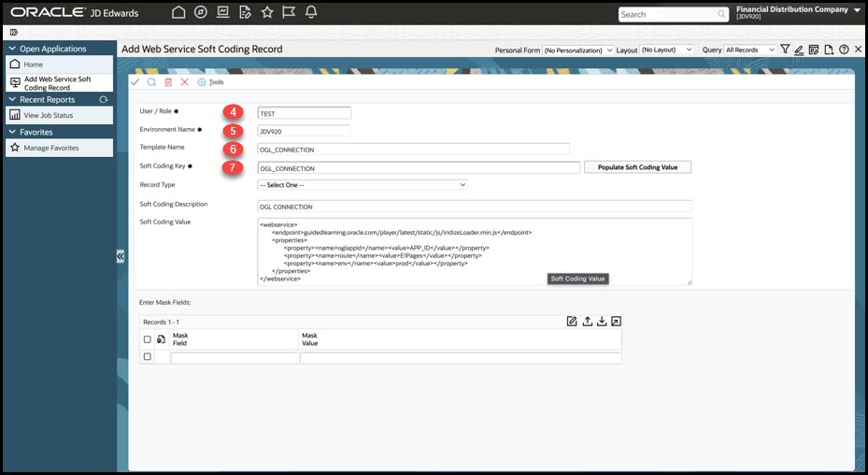Screen dimensions: 868x475
Task: Click the Environment Name field
Action: (304, 131)
